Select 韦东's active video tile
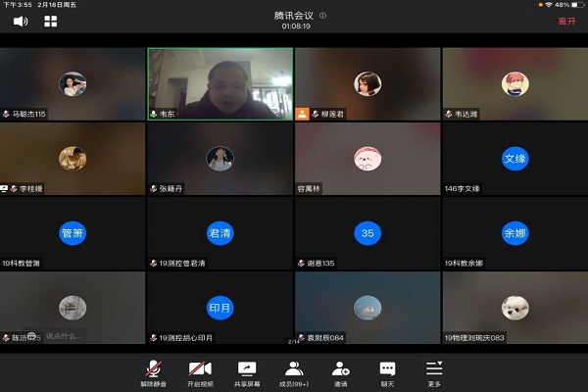 pos(220,82)
